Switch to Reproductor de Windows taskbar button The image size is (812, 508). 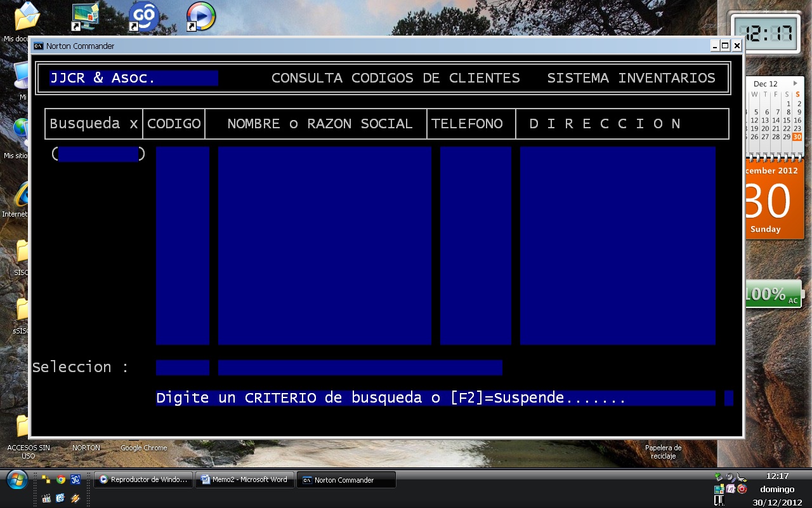(x=143, y=480)
